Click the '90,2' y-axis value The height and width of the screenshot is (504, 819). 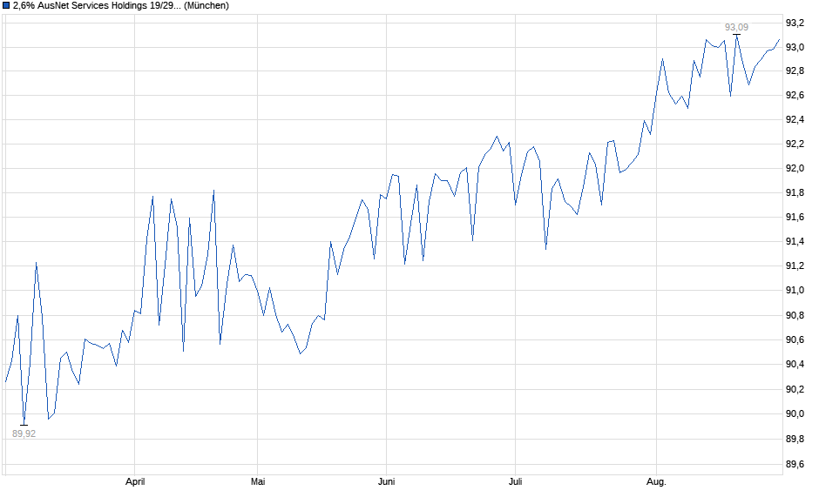tap(795, 389)
